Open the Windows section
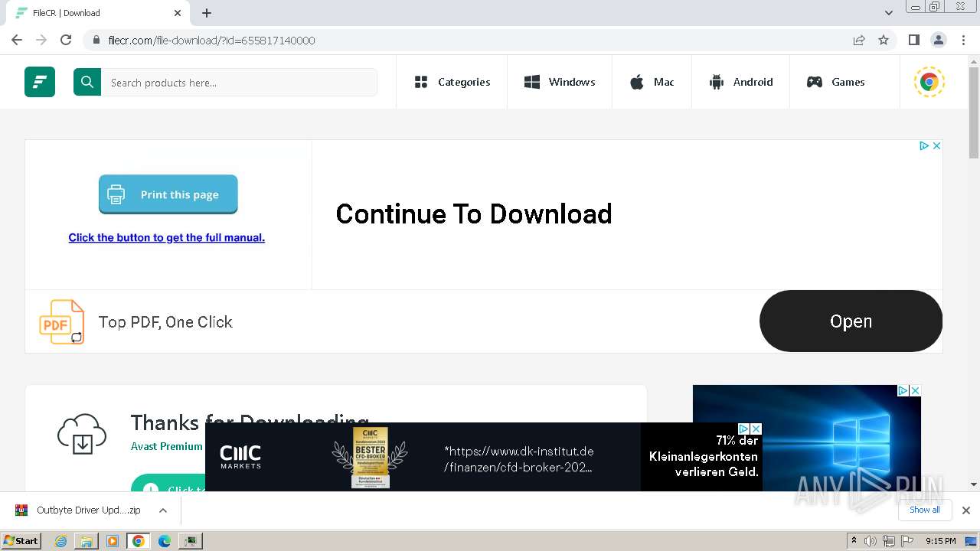Screen dimensions: 980x551 click(560, 82)
